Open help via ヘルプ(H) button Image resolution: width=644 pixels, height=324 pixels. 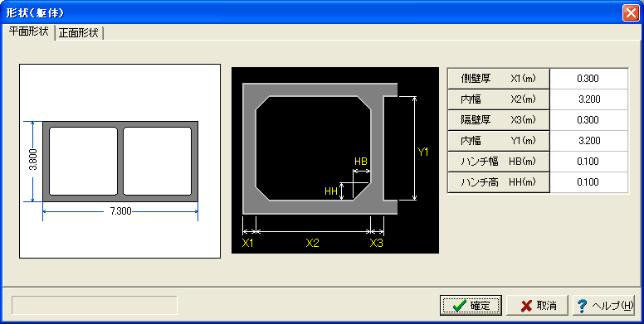604,306
